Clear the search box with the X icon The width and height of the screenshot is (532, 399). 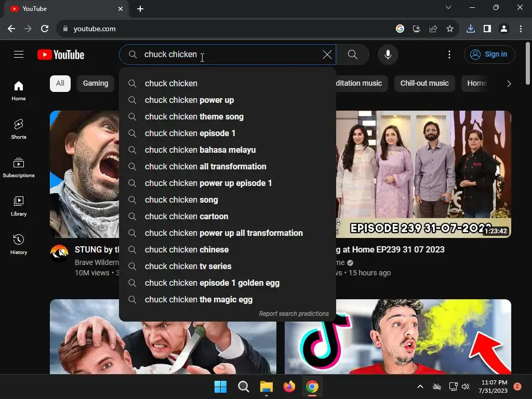(327, 54)
